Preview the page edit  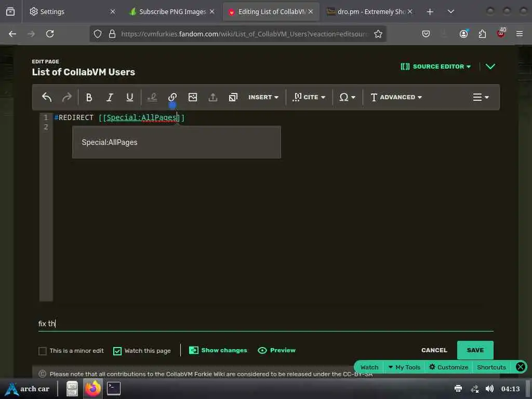[276, 351]
